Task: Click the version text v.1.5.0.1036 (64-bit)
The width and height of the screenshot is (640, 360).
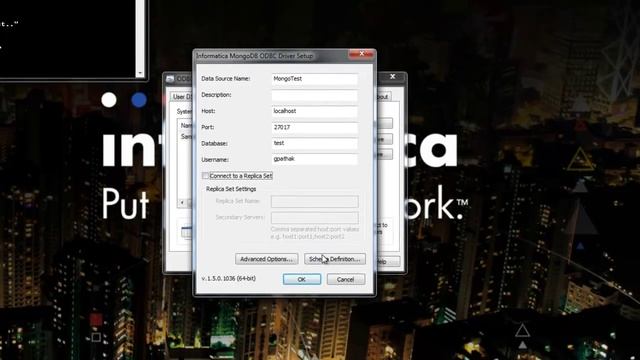Action: 229,278
